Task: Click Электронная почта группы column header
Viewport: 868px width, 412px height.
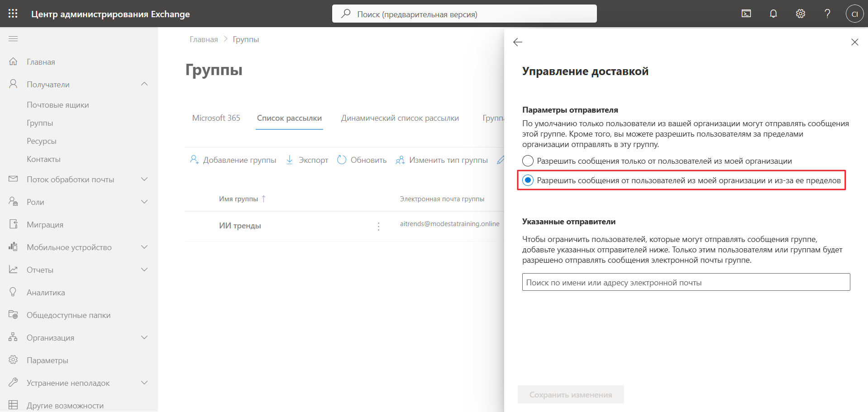Action: (x=442, y=199)
